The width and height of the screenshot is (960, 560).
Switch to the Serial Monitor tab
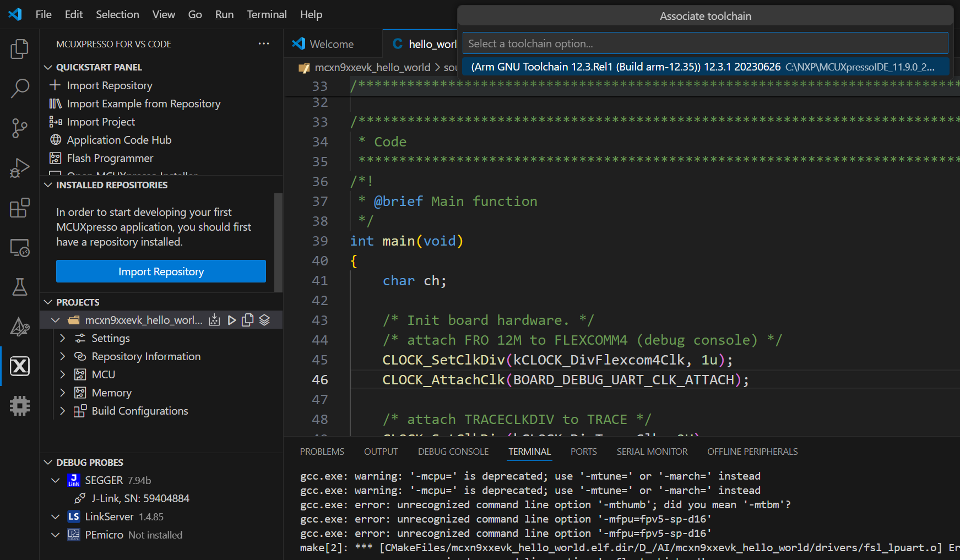tap(652, 452)
